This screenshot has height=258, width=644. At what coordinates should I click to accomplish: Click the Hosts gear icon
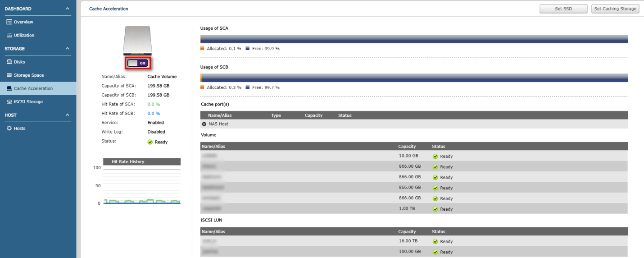pyautogui.click(x=9, y=129)
